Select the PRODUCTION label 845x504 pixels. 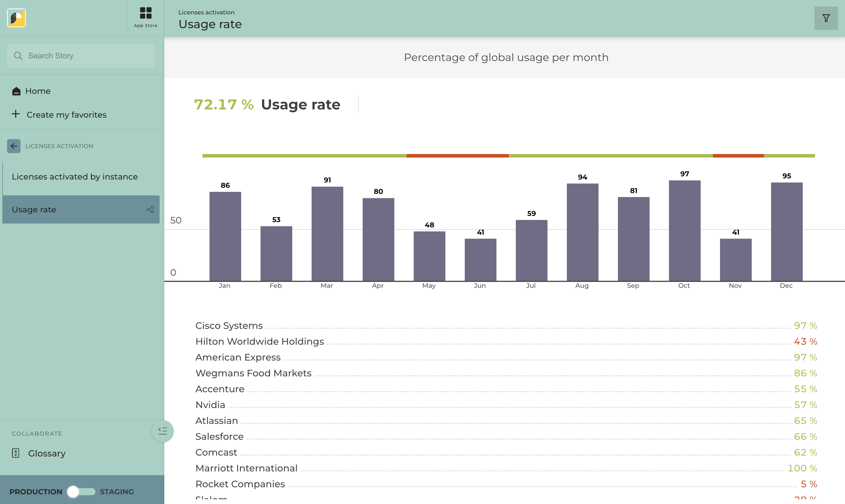click(x=36, y=491)
